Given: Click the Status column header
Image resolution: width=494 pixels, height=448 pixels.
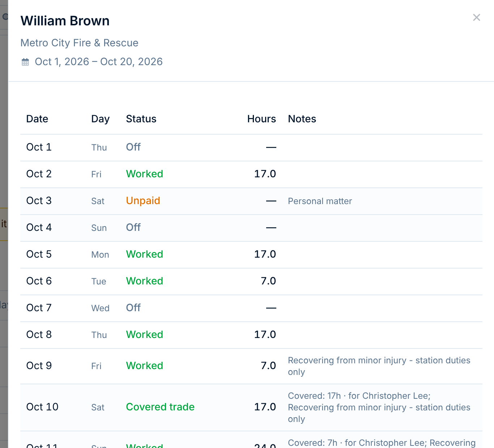Looking at the screenshot, I should pyautogui.click(x=141, y=119).
